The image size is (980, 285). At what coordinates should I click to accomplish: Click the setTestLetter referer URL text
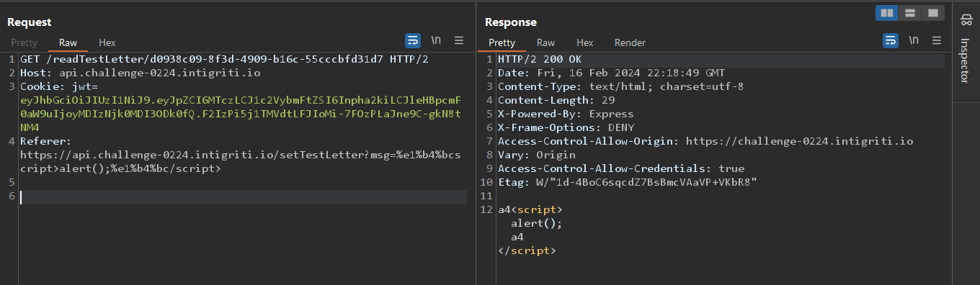241,162
